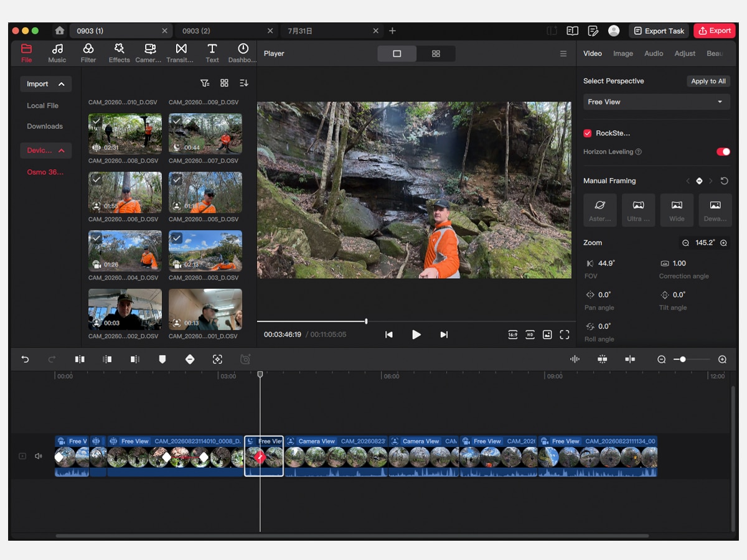Select the Wide framing preset
This screenshot has height=560, width=747.
(677, 210)
